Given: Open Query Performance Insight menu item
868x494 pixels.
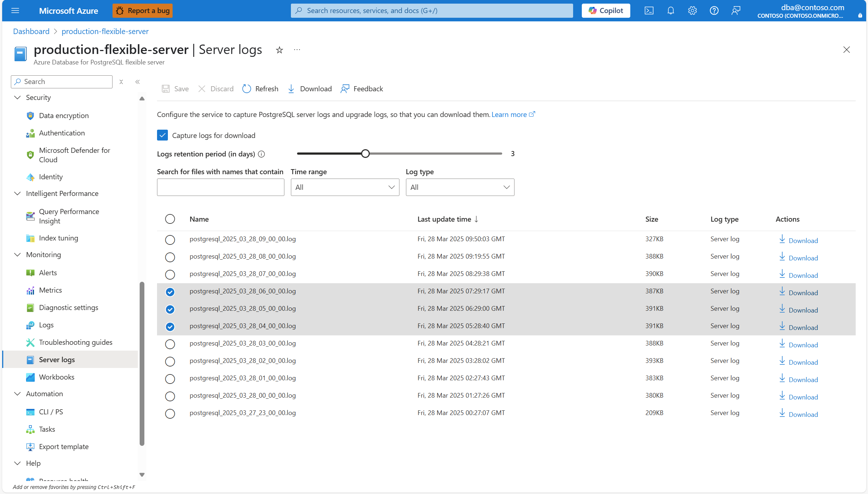Looking at the screenshot, I should [x=69, y=216].
